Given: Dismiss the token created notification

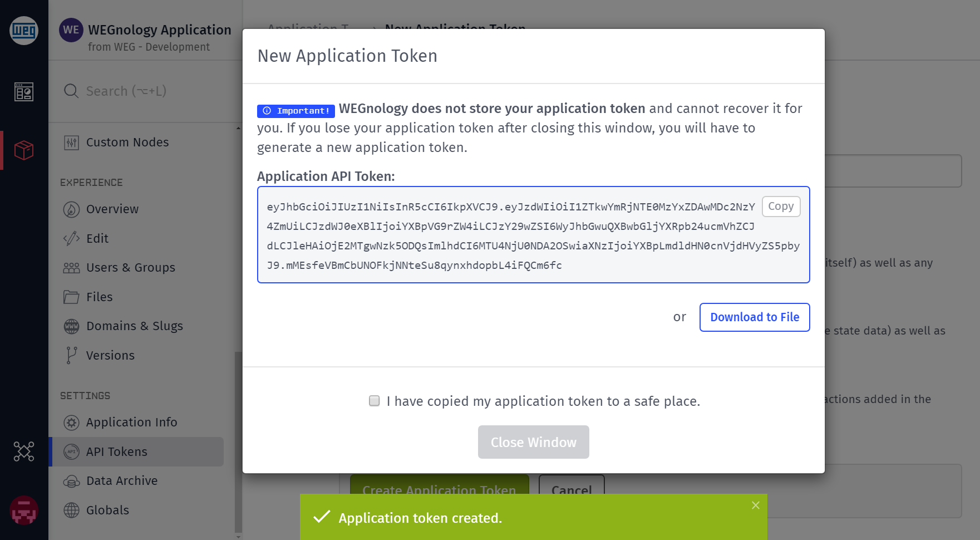Looking at the screenshot, I should 755,505.
